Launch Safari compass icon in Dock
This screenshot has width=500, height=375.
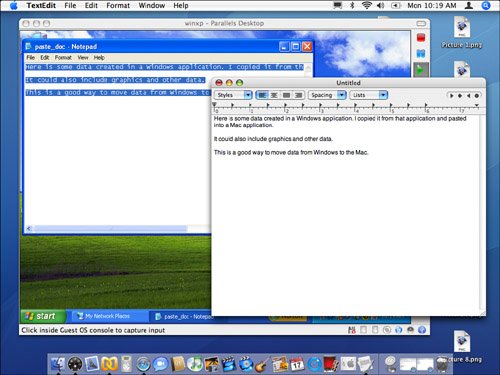coord(143,364)
